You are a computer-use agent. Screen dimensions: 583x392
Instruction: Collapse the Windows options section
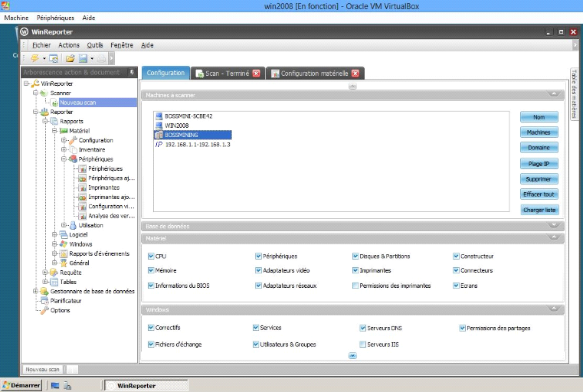click(554, 309)
